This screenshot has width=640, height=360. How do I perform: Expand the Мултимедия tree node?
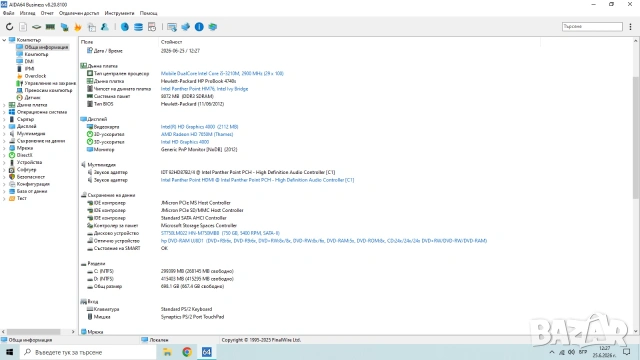point(4,134)
